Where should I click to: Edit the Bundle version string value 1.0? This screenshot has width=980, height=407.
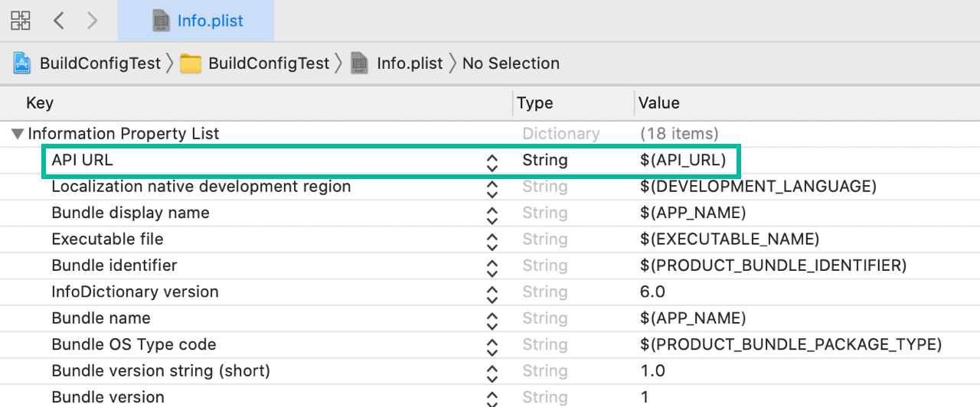point(652,371)
